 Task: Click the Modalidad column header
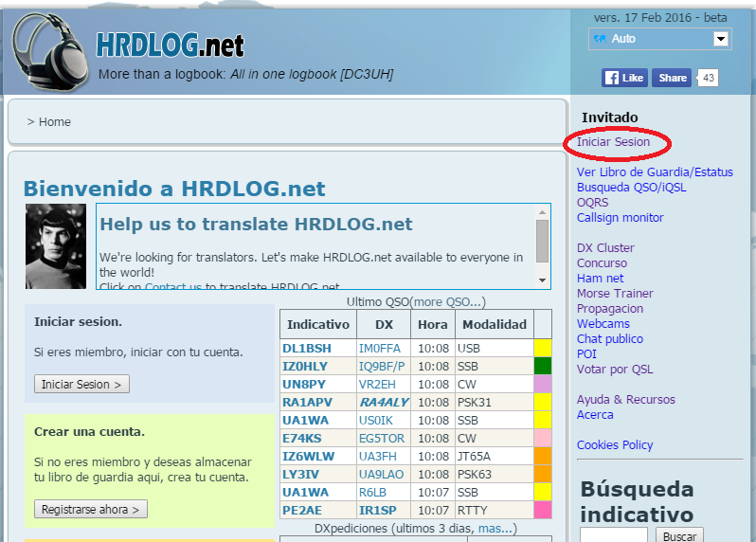coord(495,324)
